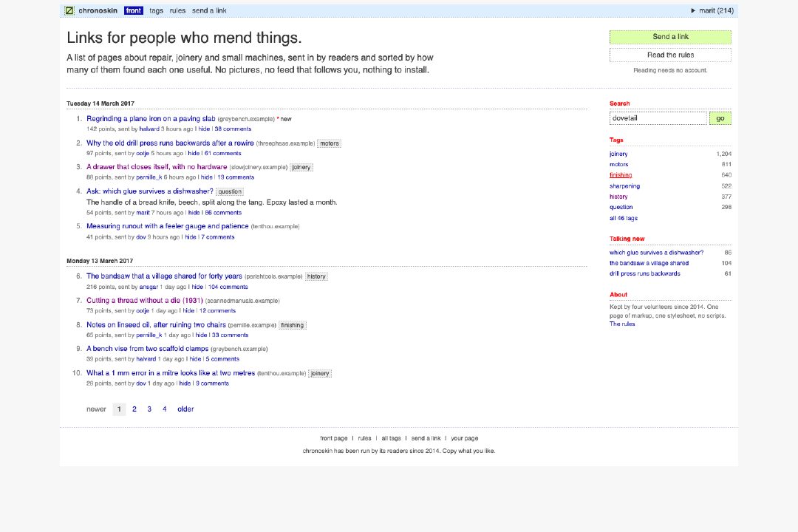Open 'drill press runs backwards' in Talking now
Screen dimensions: 798x532
click(645, 273)
